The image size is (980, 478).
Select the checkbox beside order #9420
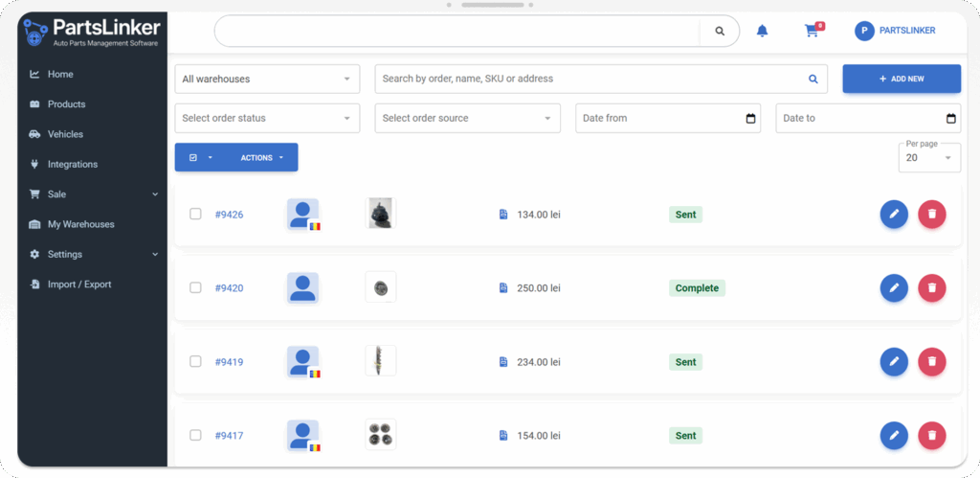[x=195, y=288]
